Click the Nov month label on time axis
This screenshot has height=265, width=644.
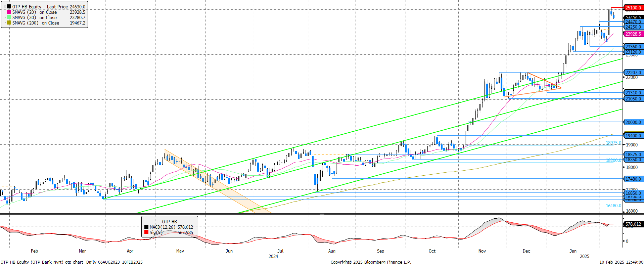(482, 251)
